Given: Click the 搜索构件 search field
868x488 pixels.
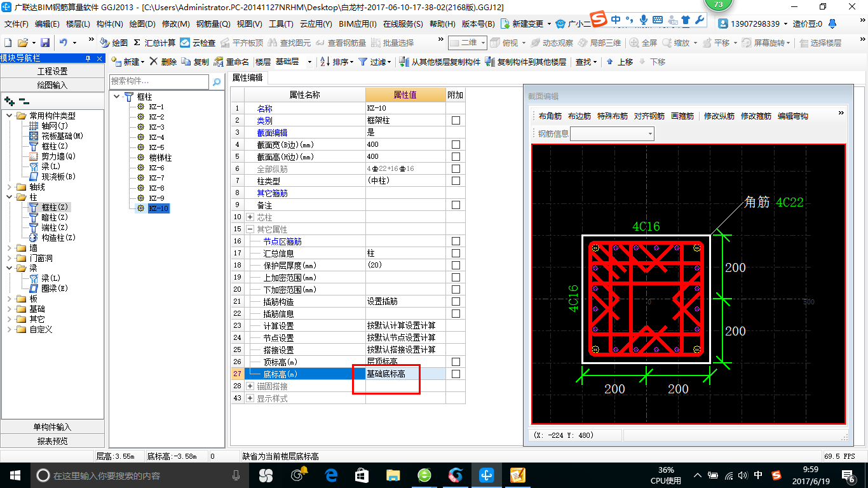Looking at the screenshot, I should pos(159,81).
